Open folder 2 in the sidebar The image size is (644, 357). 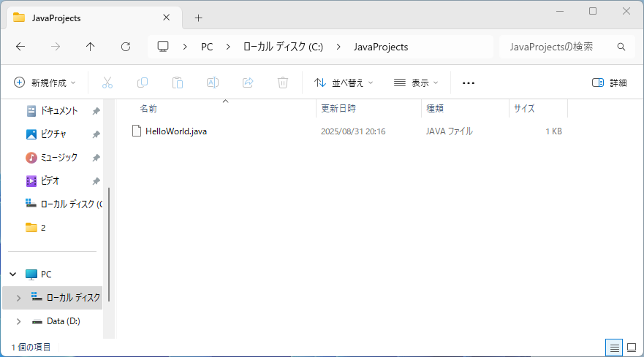click(x=35, y=228)
